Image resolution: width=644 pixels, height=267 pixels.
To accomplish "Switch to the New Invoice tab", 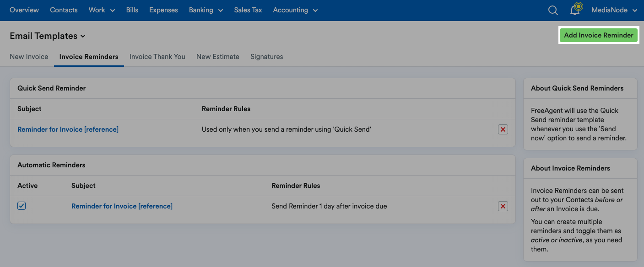I will click(x=29, y=57).
